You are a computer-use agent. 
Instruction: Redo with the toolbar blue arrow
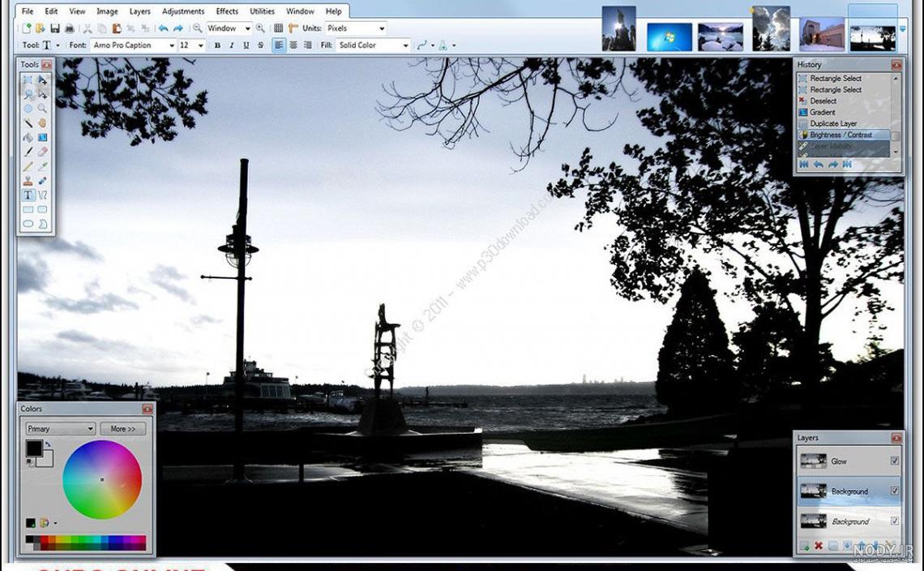coord(178,28)
